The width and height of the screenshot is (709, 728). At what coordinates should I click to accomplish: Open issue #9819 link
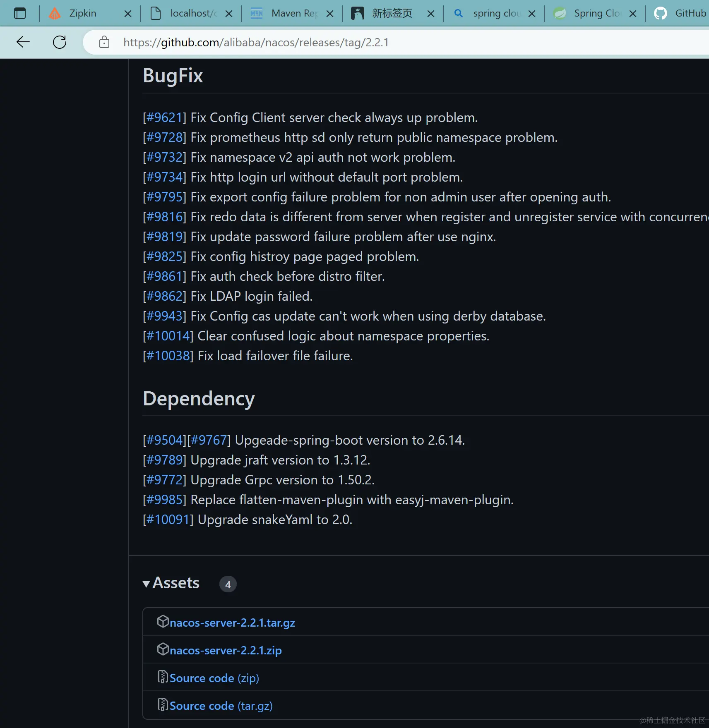[x=164, y=237]
